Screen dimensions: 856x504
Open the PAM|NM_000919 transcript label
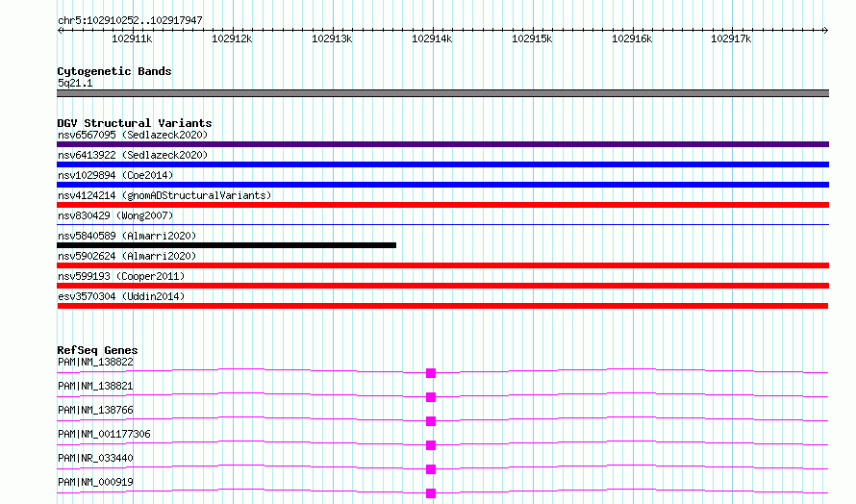[95, 482]
